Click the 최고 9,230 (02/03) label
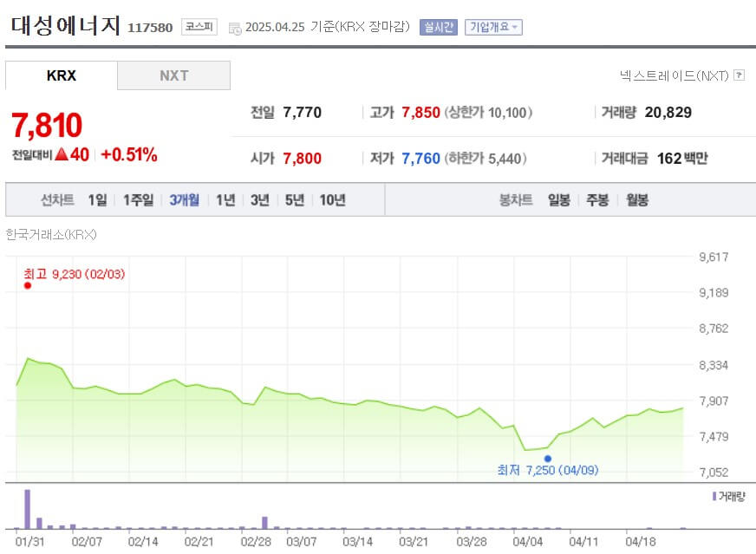This screenshot has width=756, height=554. 75,274
